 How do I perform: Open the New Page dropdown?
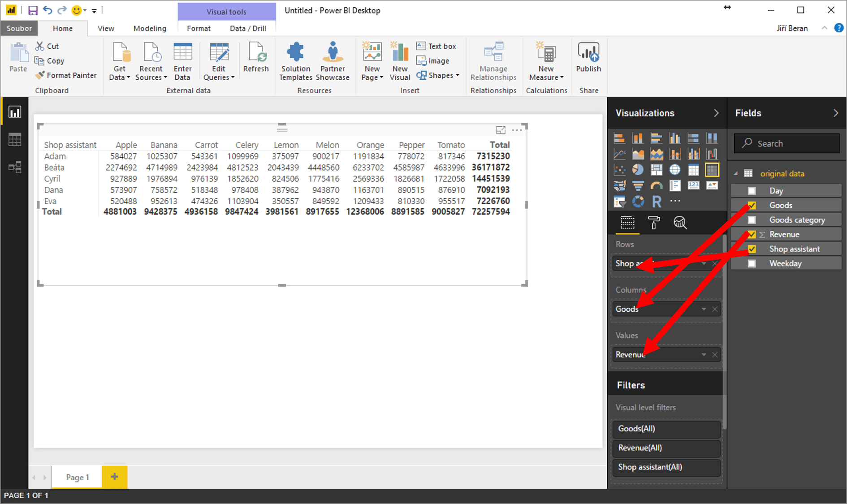[x=372, y=62]
